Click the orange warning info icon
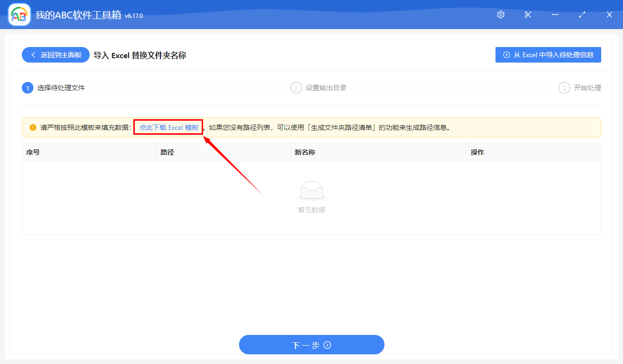Viewport: 623px width, 364px height. (x=33, y=127)
